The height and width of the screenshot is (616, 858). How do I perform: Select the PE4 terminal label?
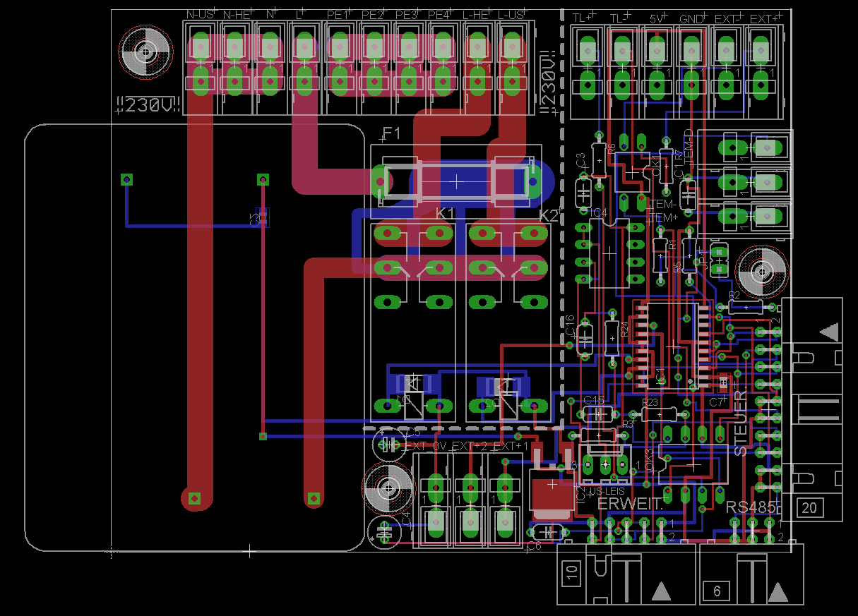click(x=439, y=14)
